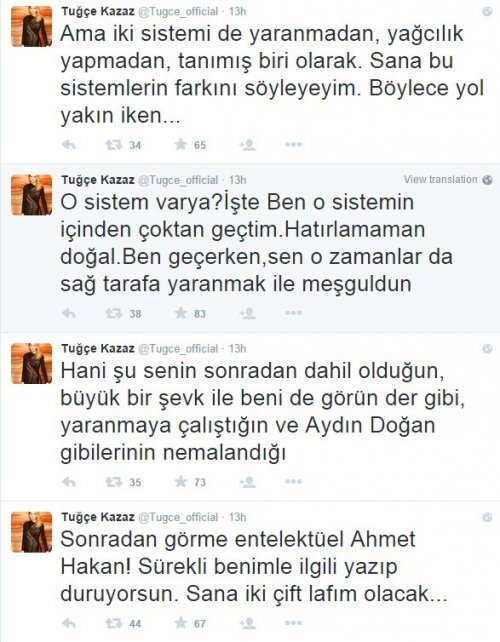Open more options on 'nemalandığı' tweet
500x642 pixels.
coord(293,482)
